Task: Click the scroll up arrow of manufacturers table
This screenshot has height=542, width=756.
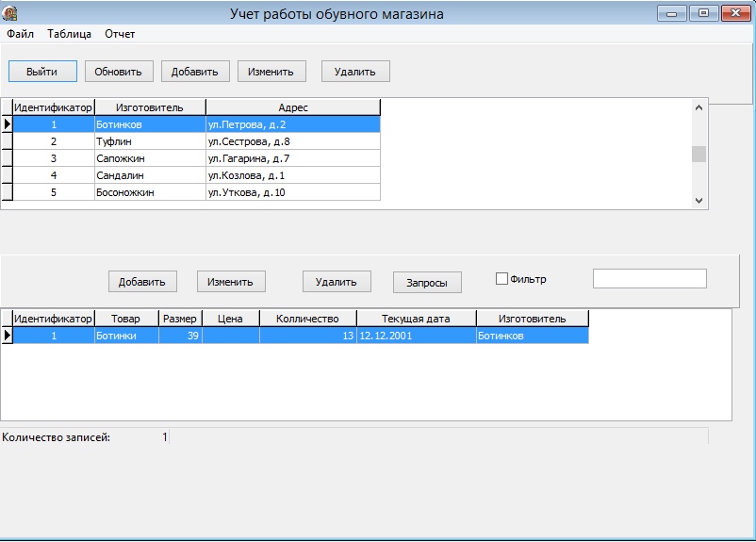Action: [x=698, y=108]
